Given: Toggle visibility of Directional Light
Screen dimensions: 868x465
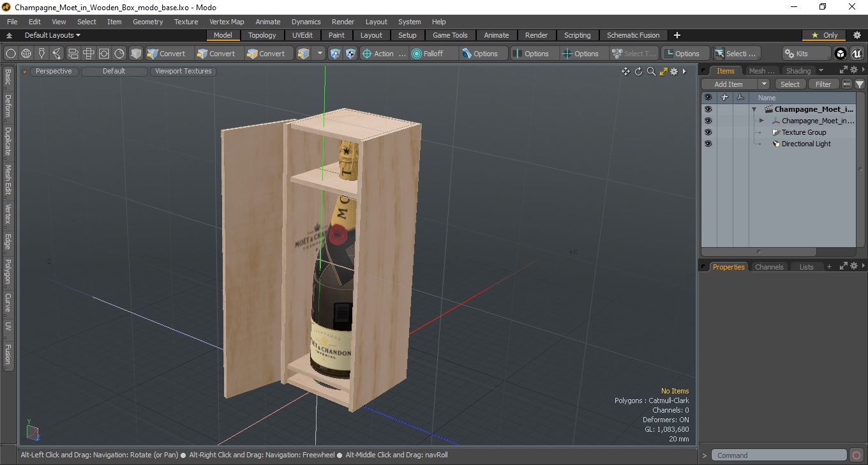Looking at the screenshot, I should 708,144.
